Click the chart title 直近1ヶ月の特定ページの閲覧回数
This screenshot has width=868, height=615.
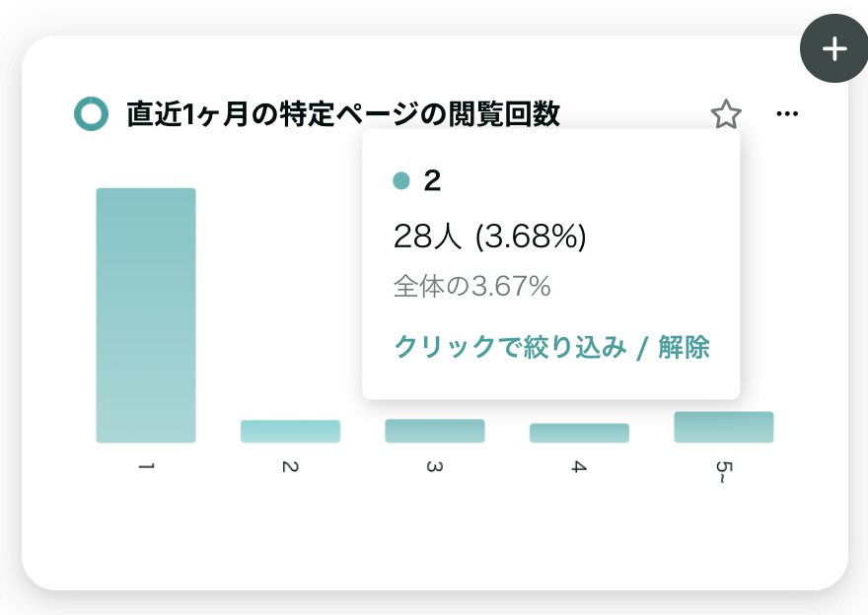[343, 114]
